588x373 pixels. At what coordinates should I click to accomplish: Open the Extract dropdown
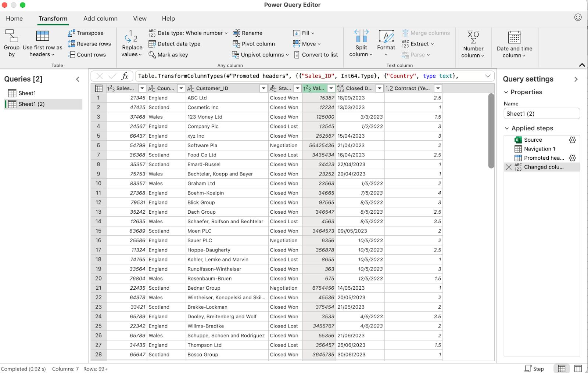[418, 44]
